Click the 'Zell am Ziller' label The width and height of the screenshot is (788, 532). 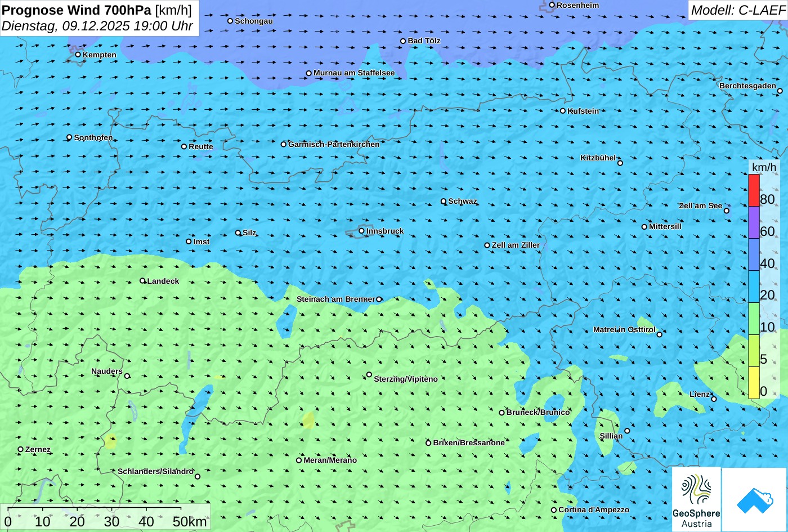click(x=516, y=245)
